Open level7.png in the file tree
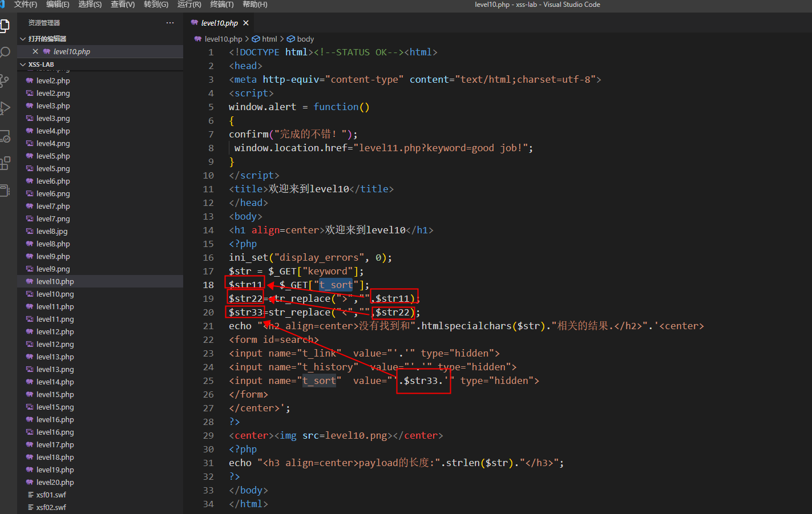 [53, 218]
